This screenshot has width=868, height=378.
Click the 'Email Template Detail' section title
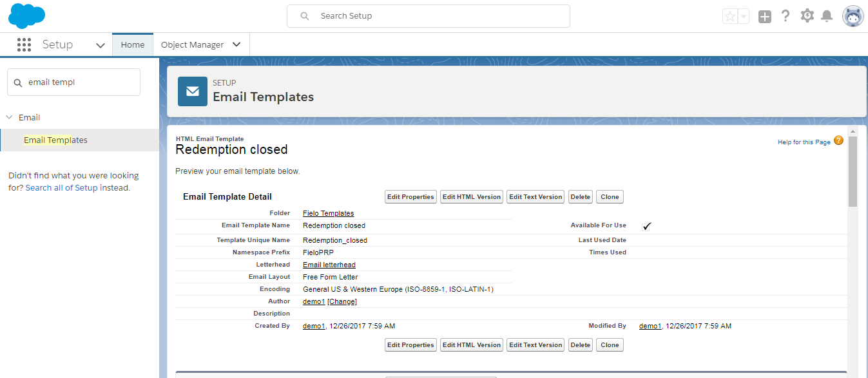(x=227, y=196)
